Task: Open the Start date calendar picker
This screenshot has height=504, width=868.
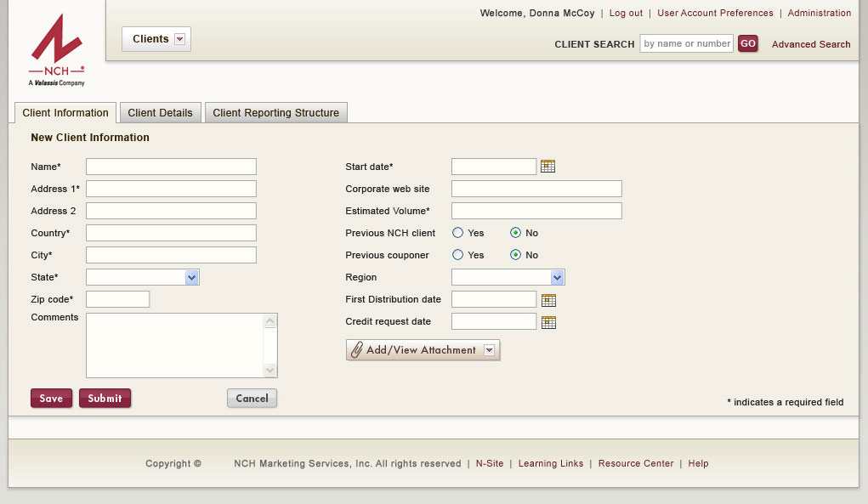Action: click(x=547, y=167)
